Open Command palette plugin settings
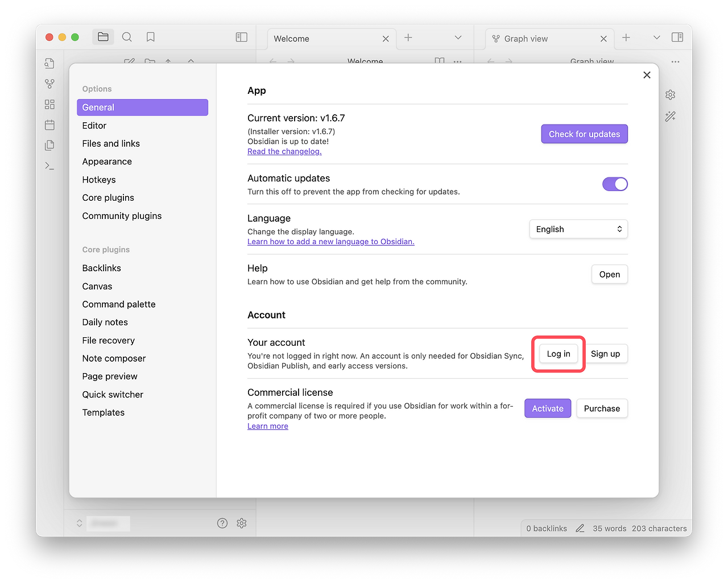The image size is (728, 584). click(x=142, y=304)
